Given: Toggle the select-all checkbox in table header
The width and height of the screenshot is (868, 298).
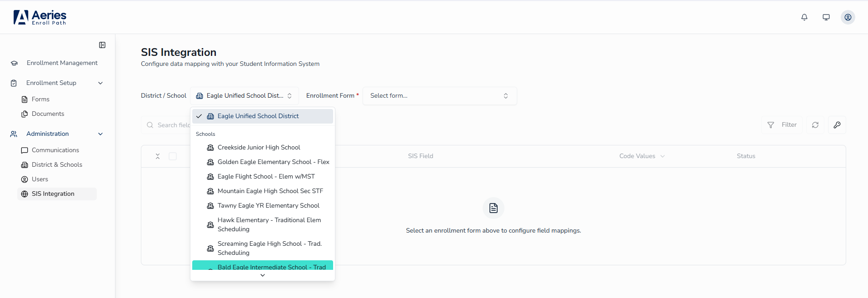Looking at the screenshot, I should pyautogui.click(x=173, y=156).
